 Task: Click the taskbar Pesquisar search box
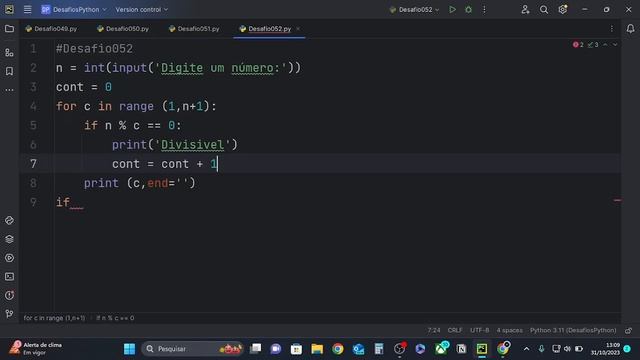pyautogui.click(x=192, y=349)
